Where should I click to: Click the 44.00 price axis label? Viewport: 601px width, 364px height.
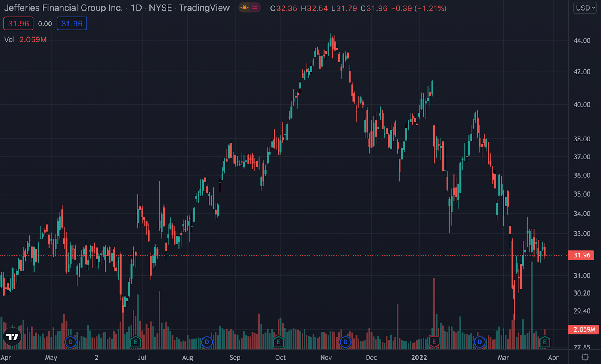click(582, 41)
